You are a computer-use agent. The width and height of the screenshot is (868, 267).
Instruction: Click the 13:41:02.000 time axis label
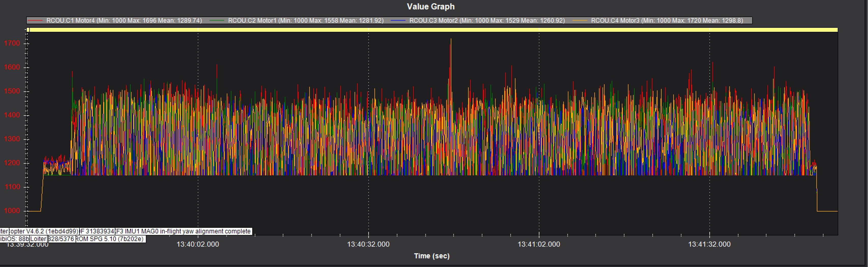pyautogui.click(x=538, y=244)
